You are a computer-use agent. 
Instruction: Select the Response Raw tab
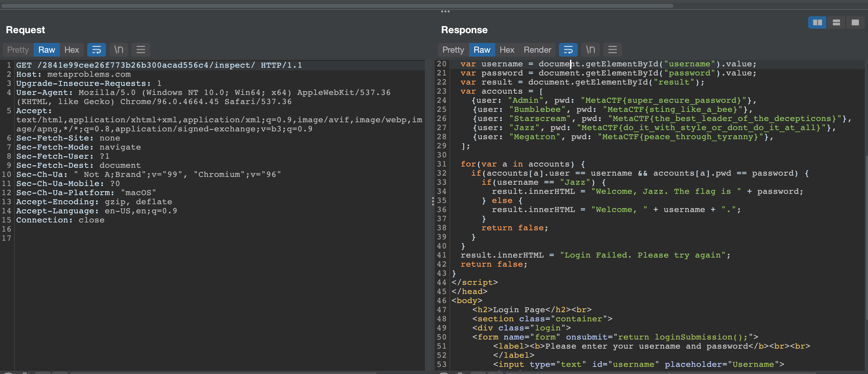pos(482,50)
